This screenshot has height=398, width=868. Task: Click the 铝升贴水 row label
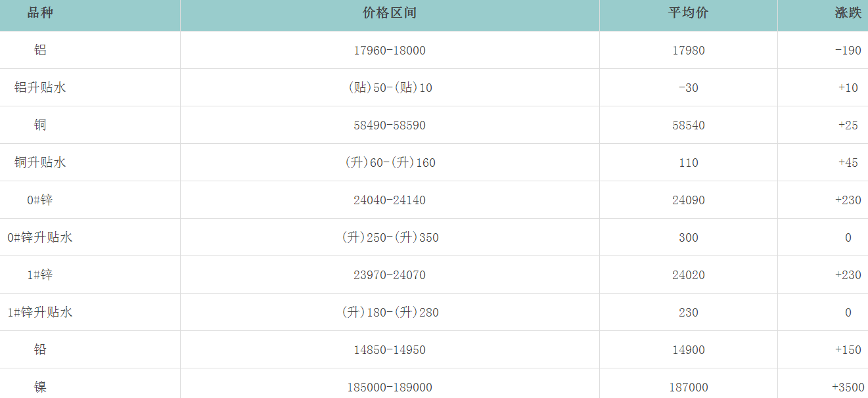coord(40,87)
